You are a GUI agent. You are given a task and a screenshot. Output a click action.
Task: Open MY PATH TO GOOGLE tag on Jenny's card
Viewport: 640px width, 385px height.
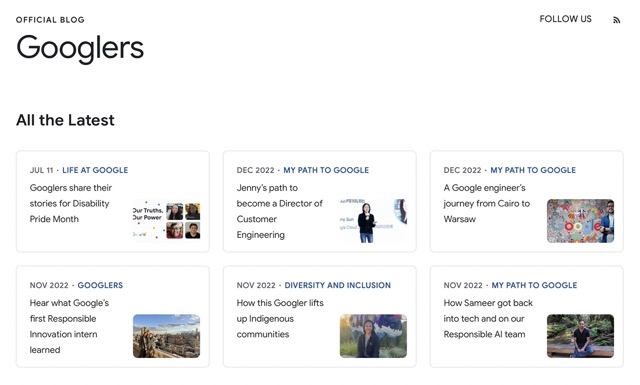tap(326, 170)
